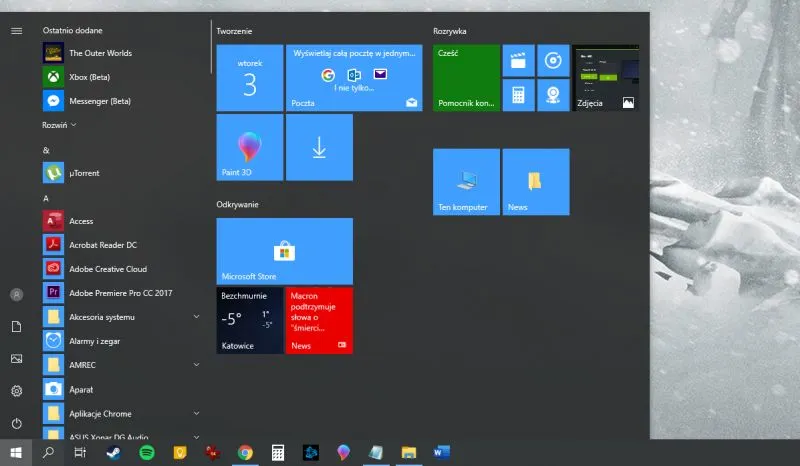Open the hamburger menu at top left

tap(16, 31)
